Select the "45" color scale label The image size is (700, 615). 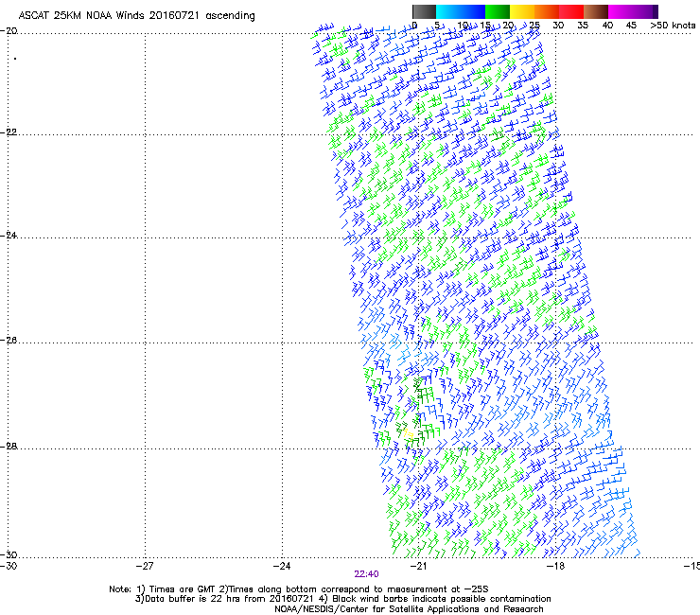(x=631, y=26)
